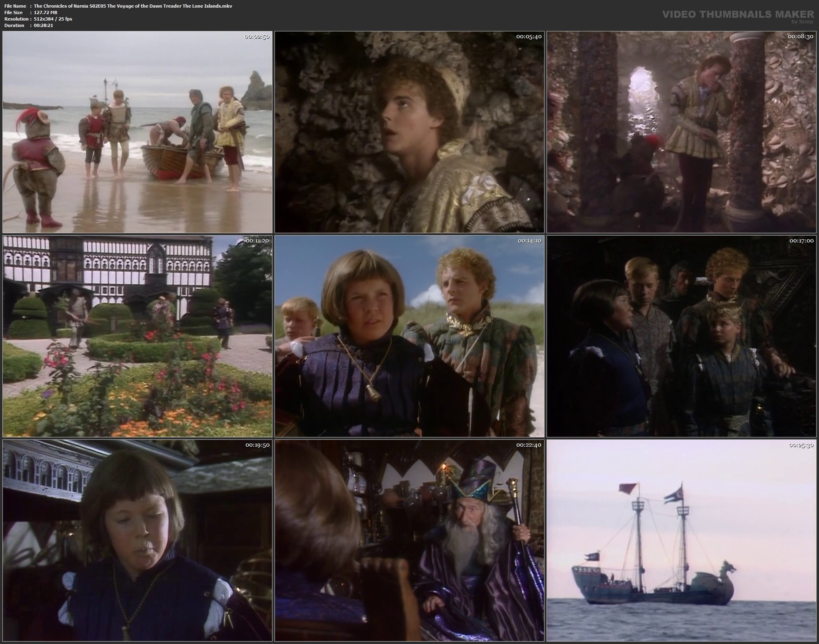The height and width of the screenshot is (644, 819).
Task: Click the 00:19:50 boy at desk thumbnail
Action: click(x=137, y=540)
